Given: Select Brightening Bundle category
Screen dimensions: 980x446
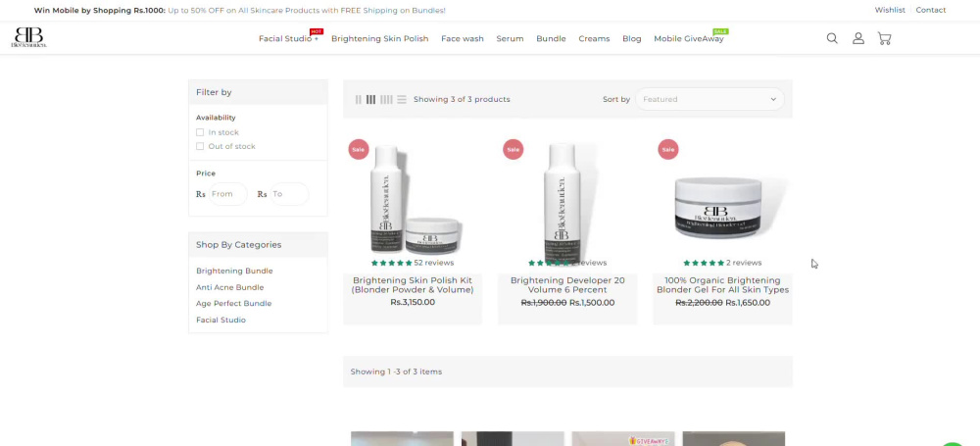Looking at the screenshot, I should tap(234, 271).
